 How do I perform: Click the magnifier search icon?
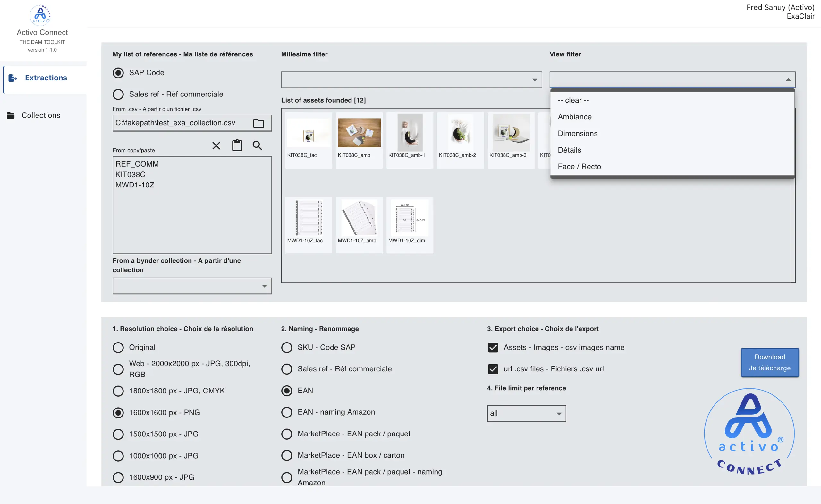pos(257,145)
